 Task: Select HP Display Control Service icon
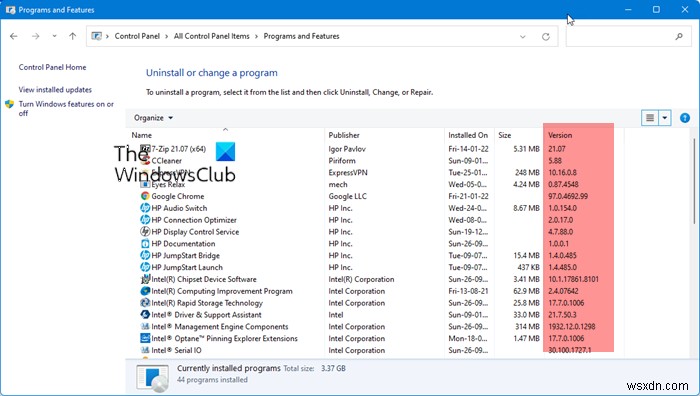tap(145, 231)
